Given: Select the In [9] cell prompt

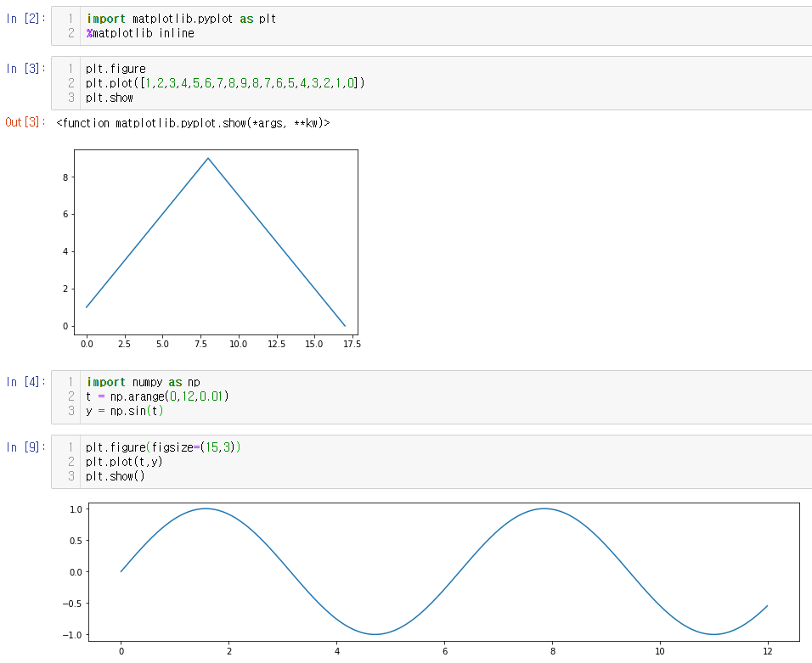Looking at the screenshot, I should tap(25, 447).
